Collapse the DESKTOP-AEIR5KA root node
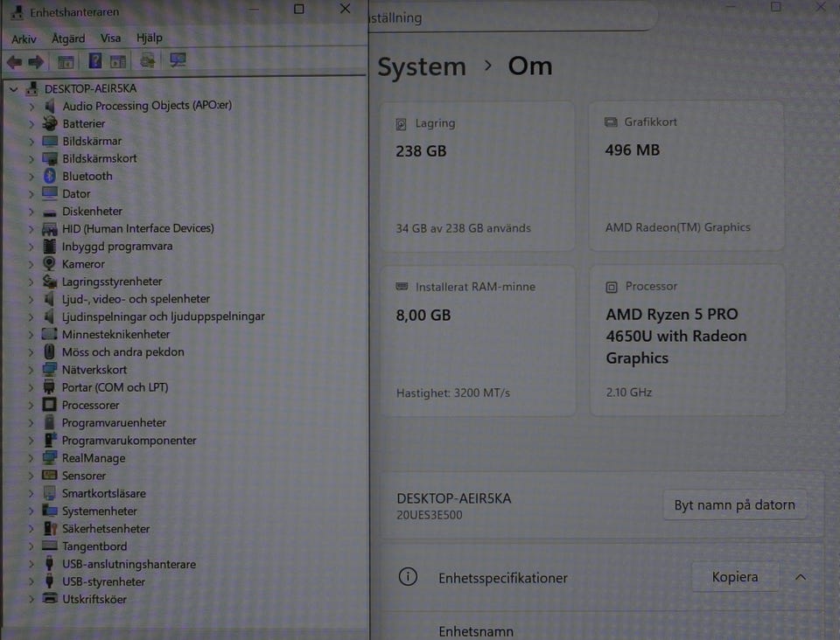Viewport: 840px width, 640px height. click(14, 89)
